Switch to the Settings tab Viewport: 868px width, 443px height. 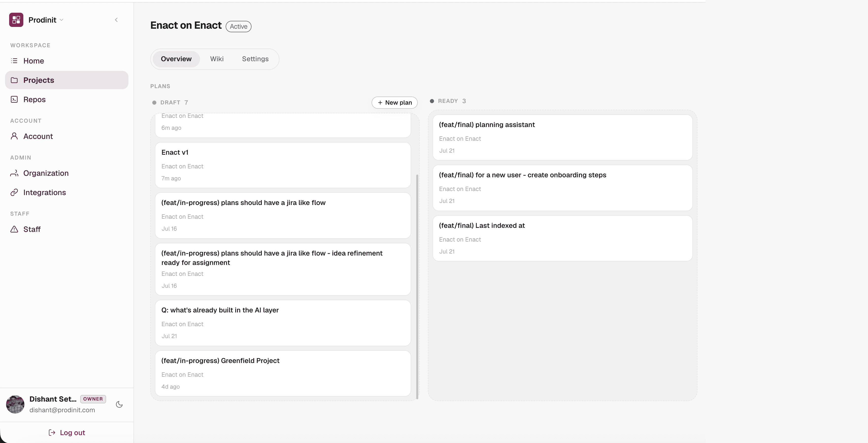(x=255, y=59)
